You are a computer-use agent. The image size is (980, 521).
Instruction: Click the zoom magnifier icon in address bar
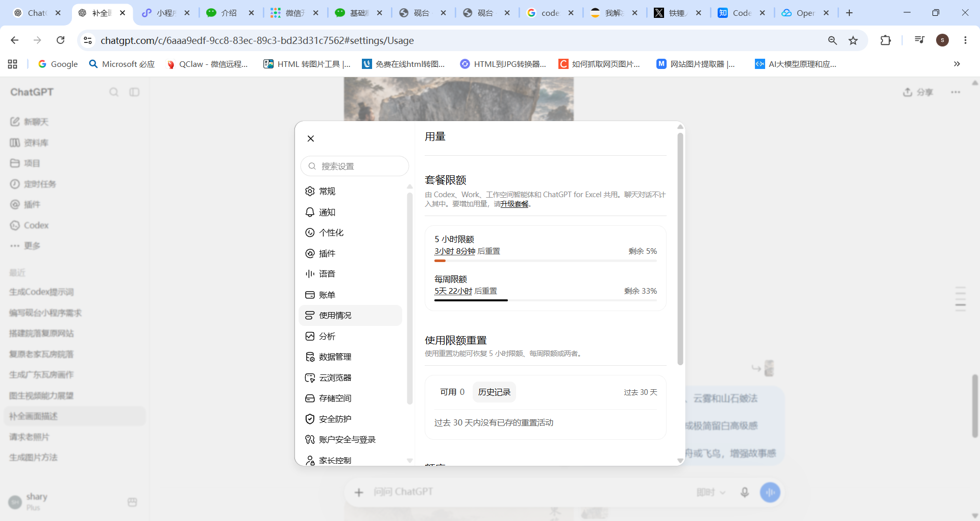(x=832, y=40)
